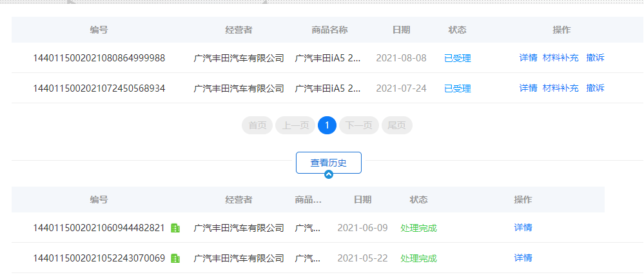Click 撤诉 for the 2021-07-24 complaint

[596, 88]
